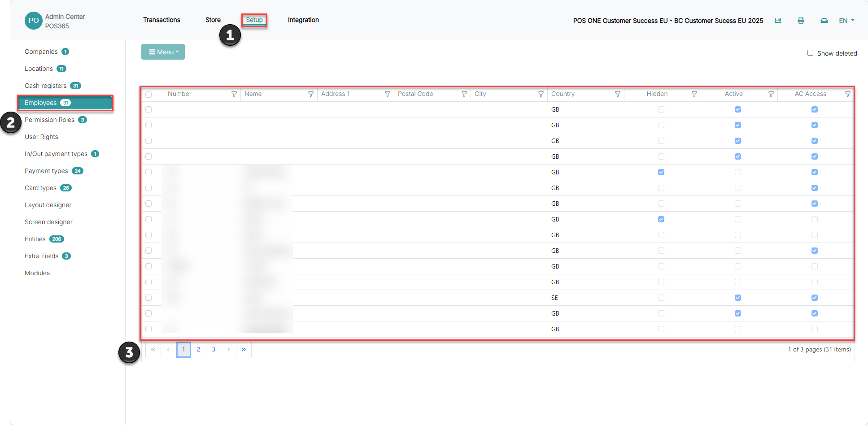Open Employees section in sidebar
Screen dimensions: 868x425
pyautogui.click(x=65, y=103)
